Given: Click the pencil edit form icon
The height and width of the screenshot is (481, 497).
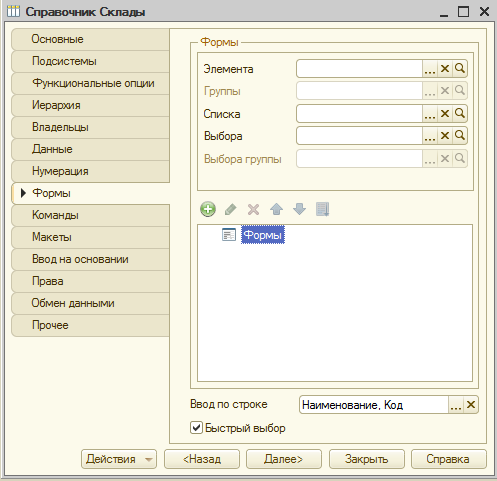Looking at the screenshot, I should 231,209.
